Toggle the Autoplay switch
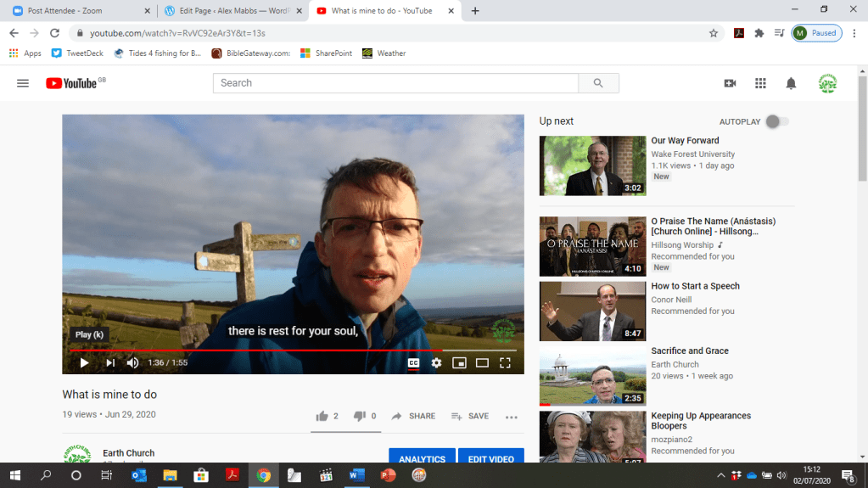 [776, 121]
